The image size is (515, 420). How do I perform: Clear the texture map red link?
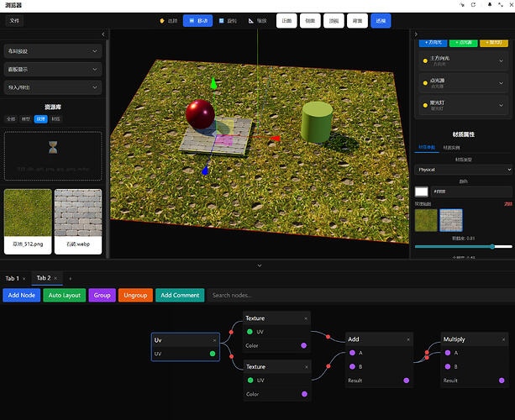[x=508, y=204]
